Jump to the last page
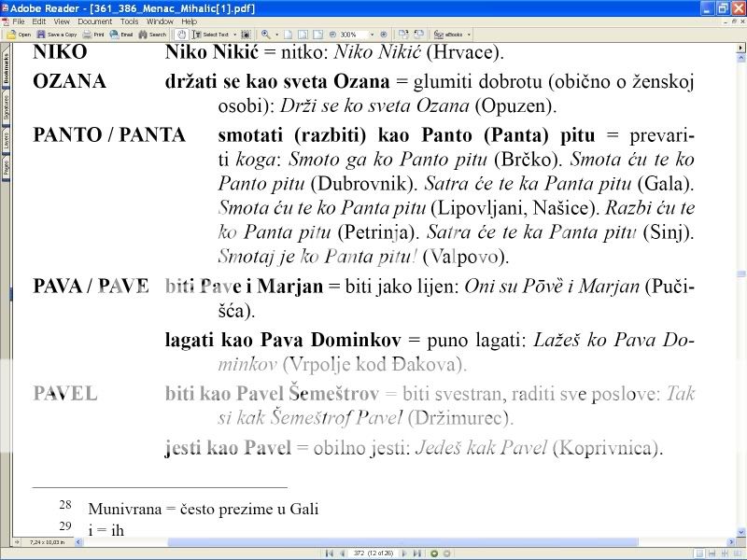 pyautogui.click(x=416, y=553)
